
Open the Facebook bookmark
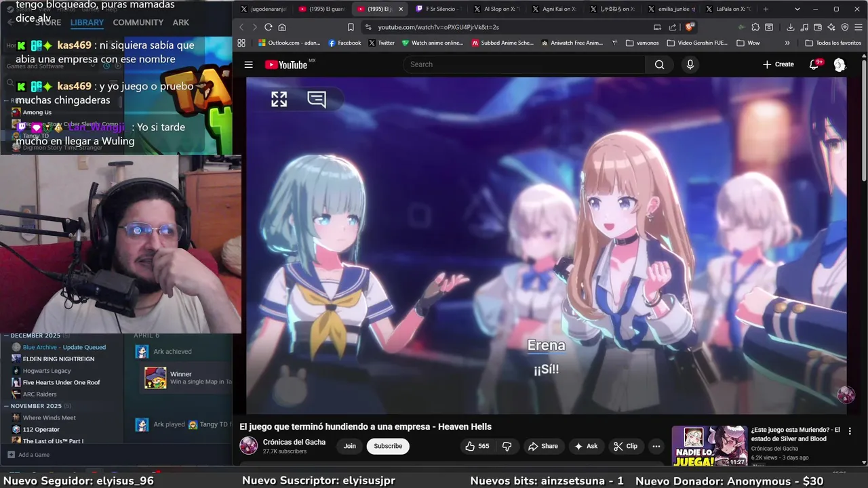coord(344,43)
